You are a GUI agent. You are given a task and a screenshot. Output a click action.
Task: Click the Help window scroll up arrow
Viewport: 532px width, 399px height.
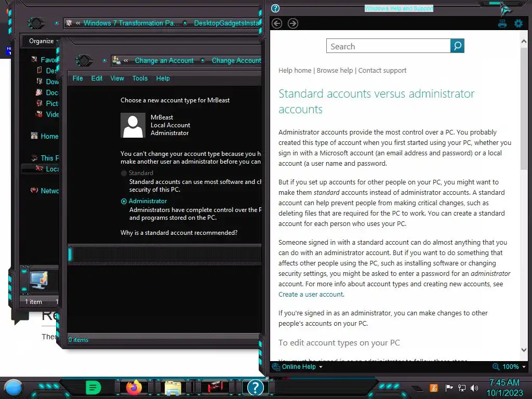pyautogui.click(x=524, y=42)
